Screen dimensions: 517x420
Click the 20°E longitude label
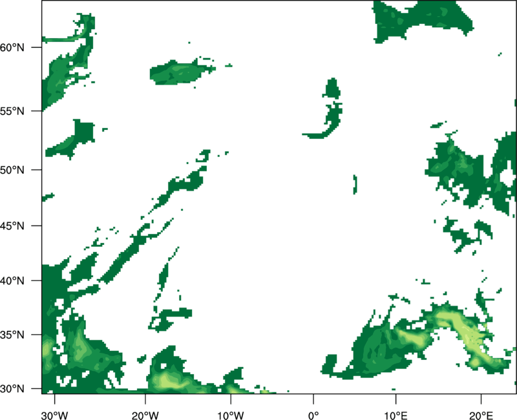point(481,415)
